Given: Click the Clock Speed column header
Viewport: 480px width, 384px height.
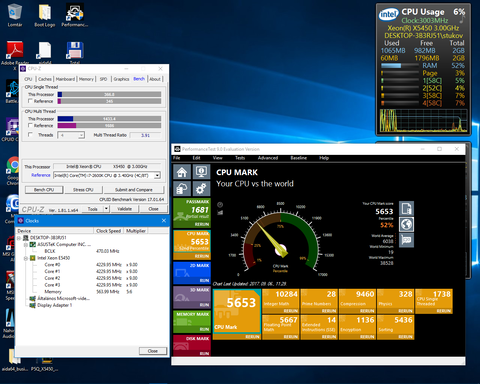Looking at the screenshot, I should tap(108, 231).
